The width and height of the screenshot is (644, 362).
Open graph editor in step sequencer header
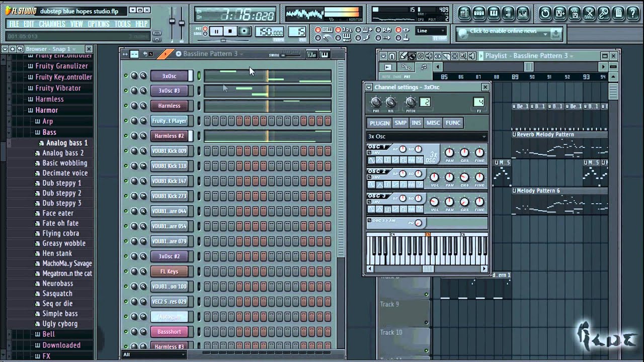coord(311,54)
